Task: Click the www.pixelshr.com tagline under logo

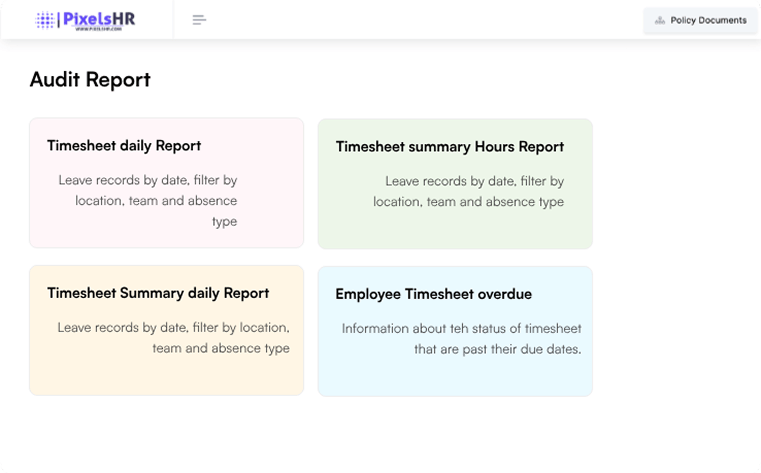Action: point(97,29)
